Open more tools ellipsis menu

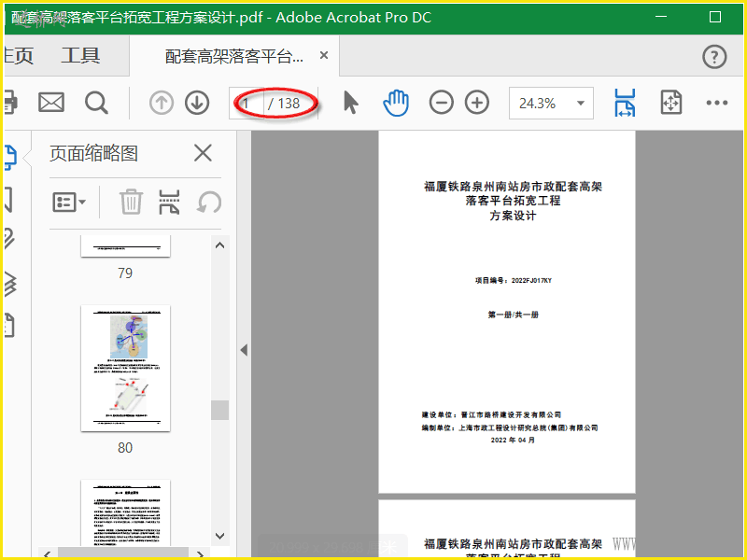pyautogui.click(x=716, y=103)
